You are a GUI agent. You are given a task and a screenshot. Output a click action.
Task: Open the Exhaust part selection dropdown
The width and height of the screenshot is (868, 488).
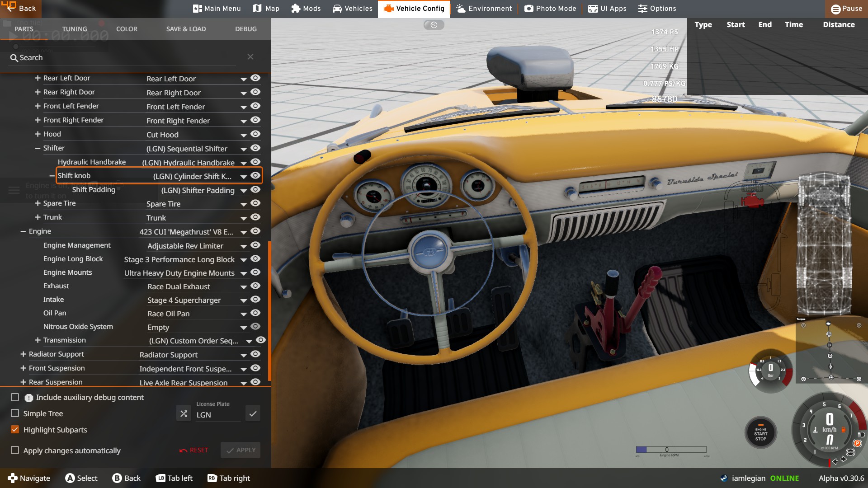[244, 287]
